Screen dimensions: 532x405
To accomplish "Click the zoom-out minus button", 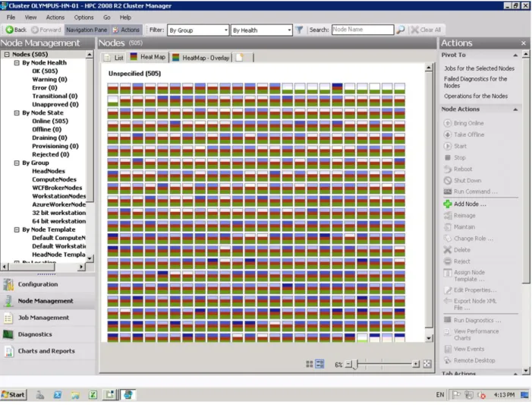I will (348, 364).
